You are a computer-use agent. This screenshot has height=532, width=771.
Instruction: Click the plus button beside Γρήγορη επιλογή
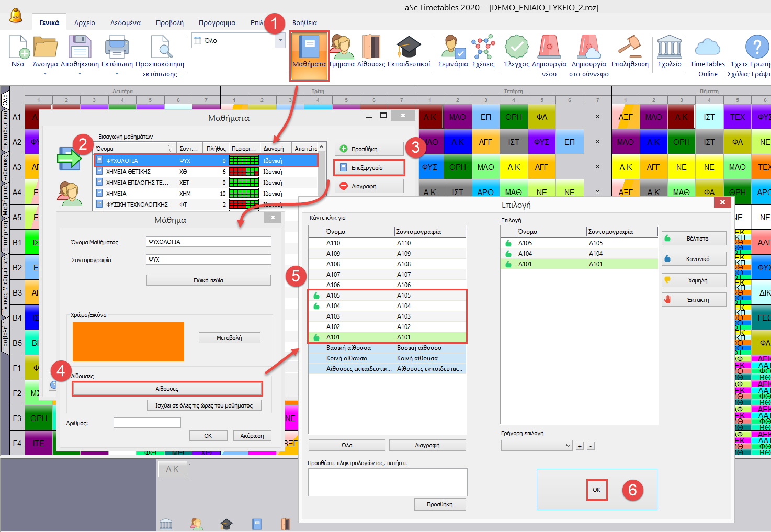pos(580,446)
